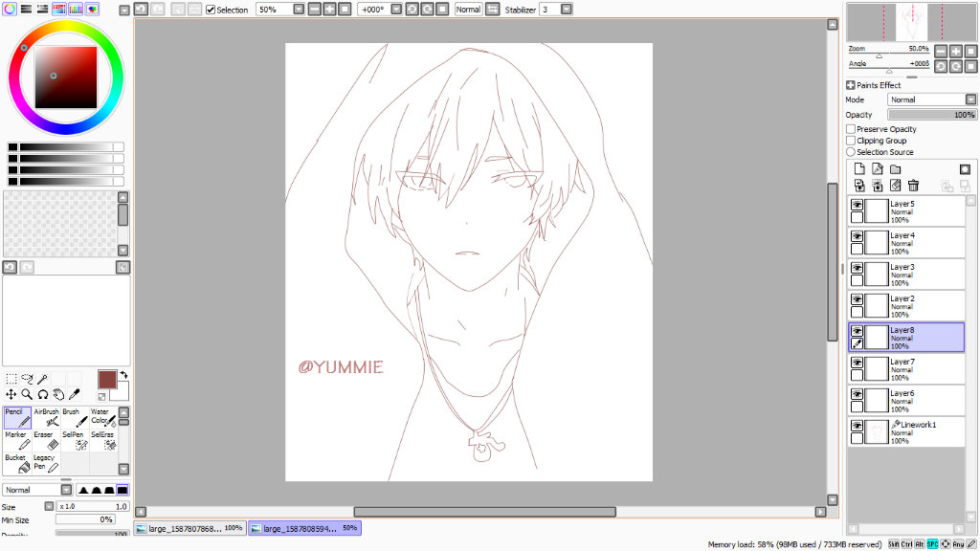The height and width of the screenshot is (551, 980).
Task: Select the Selection Source radio button
Action: click(851, 152)
